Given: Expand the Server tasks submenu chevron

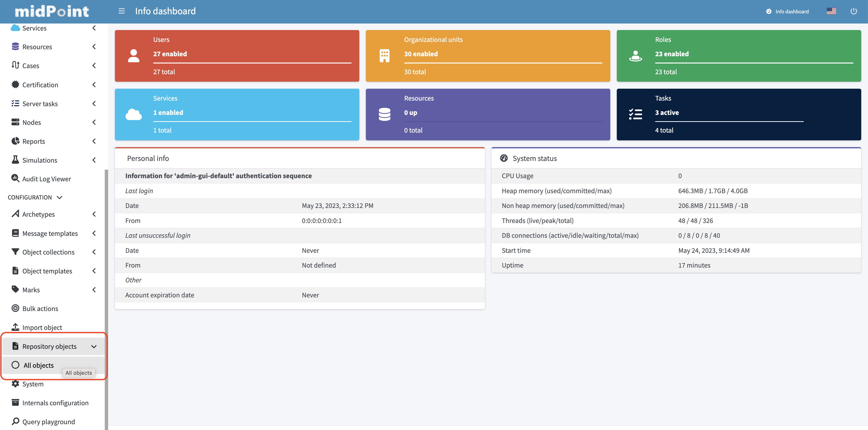Looking at the screenshot, I should (x=94, y=104).
